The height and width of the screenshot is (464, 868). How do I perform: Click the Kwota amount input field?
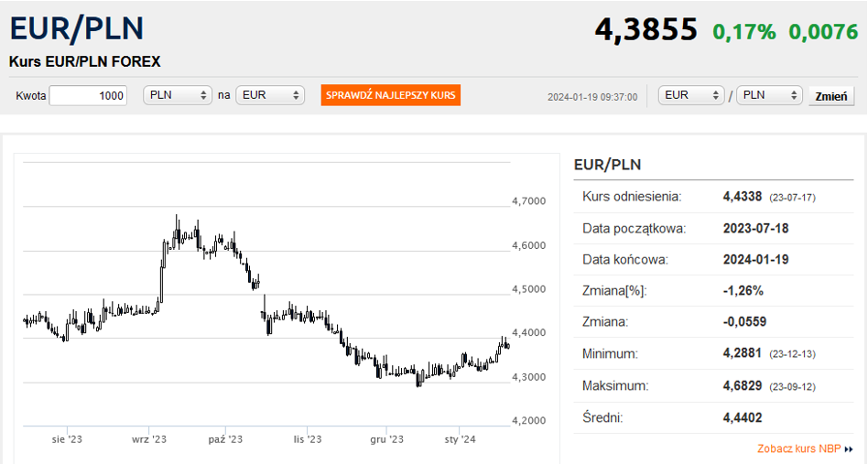point(88,96)
